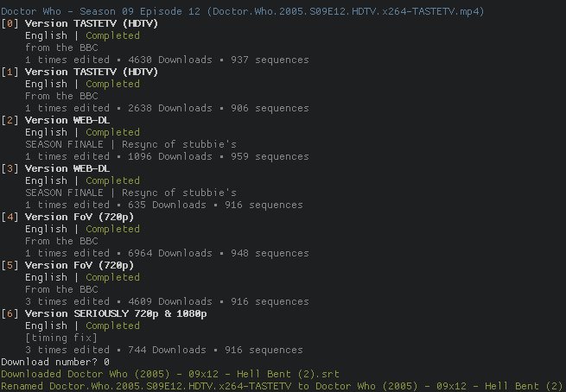Click green 'Completed' status of entry 4

(112, 229)
